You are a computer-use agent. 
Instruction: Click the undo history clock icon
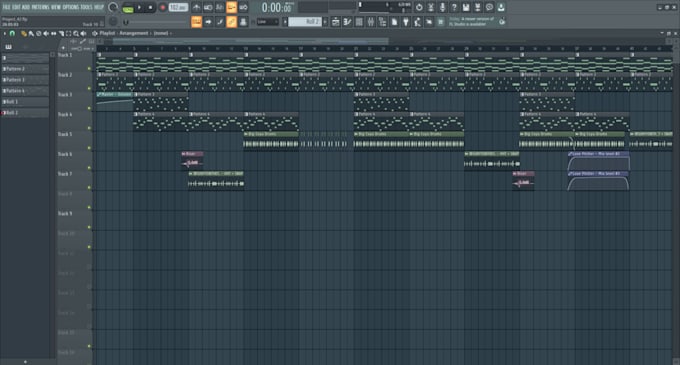419,7
